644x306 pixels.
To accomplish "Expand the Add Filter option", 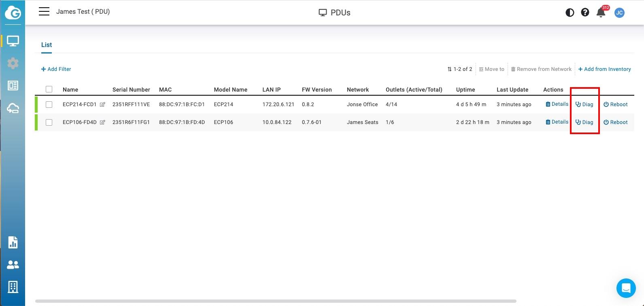I will pyautogui.click(x=56, y=69).
